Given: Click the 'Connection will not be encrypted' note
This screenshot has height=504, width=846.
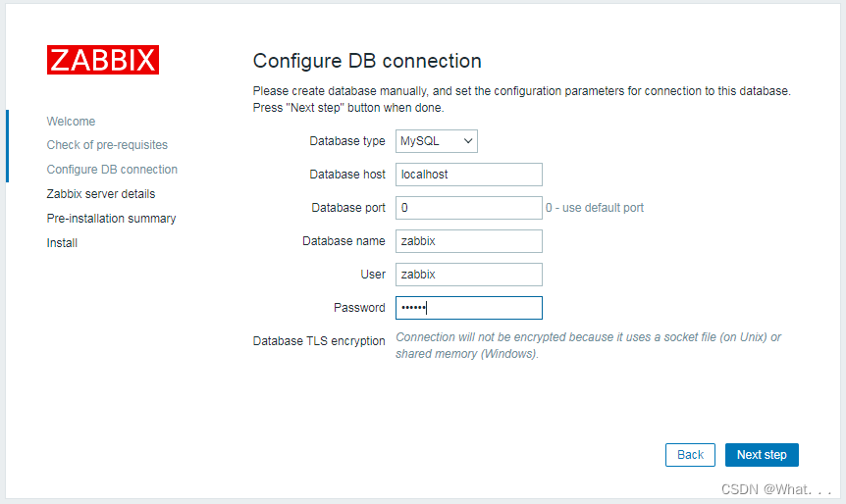Looking at the screenshot, I should (588, 345).
